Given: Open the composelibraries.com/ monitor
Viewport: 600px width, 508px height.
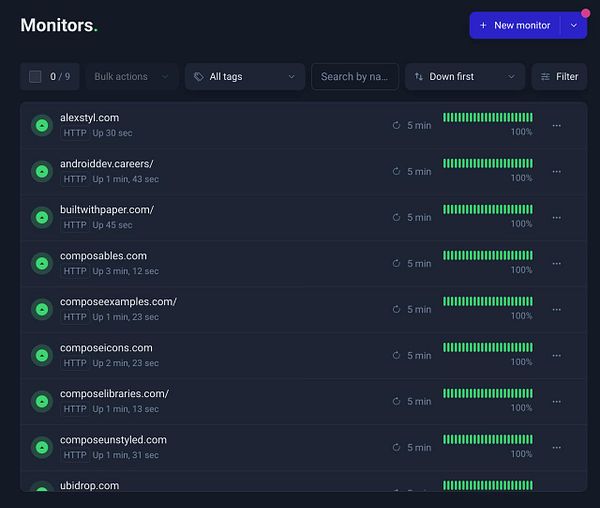Looking at the screenshot, I should pos(114,394).
